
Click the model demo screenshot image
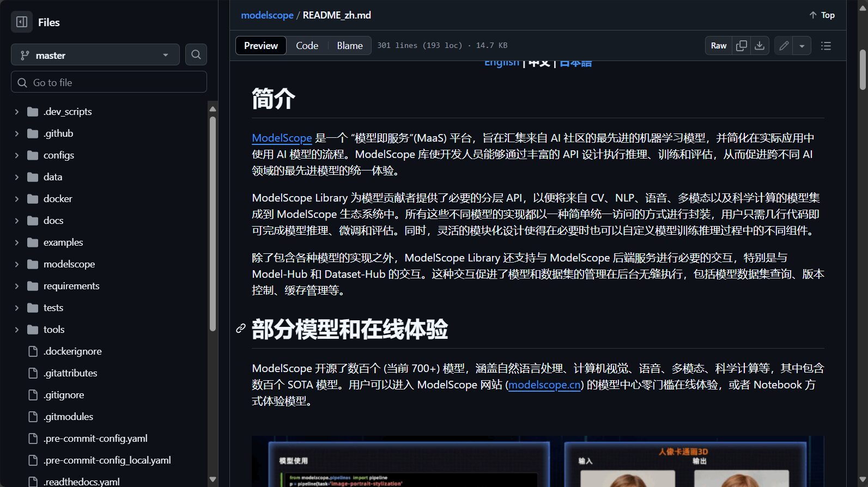(538, 461)
